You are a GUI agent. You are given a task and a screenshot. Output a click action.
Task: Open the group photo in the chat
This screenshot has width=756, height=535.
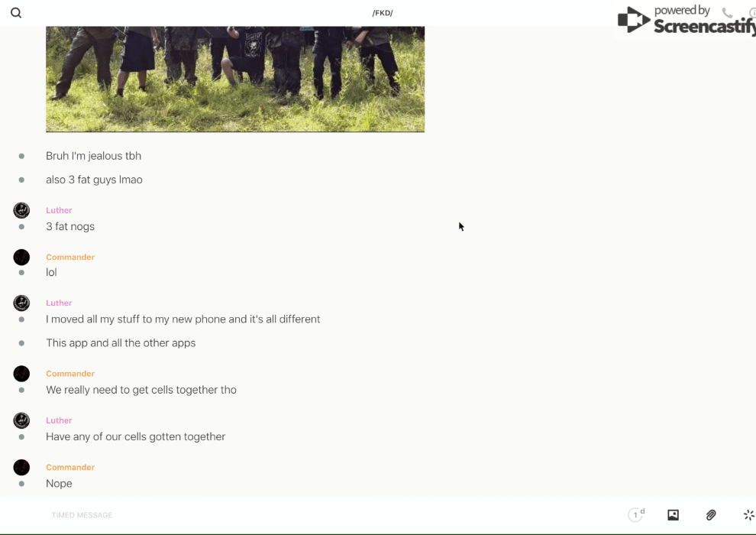[x=235, y=79]
